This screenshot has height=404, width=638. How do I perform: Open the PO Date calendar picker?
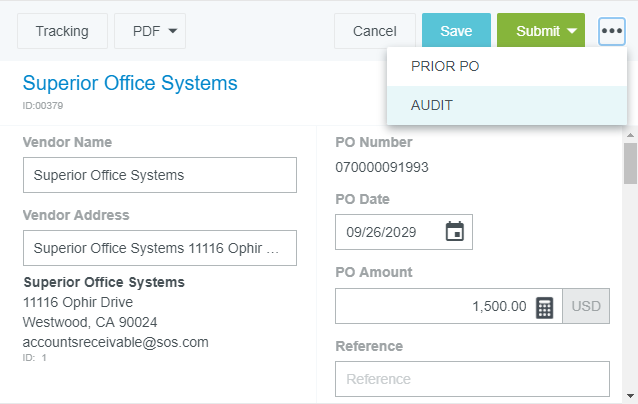point(455,232)
